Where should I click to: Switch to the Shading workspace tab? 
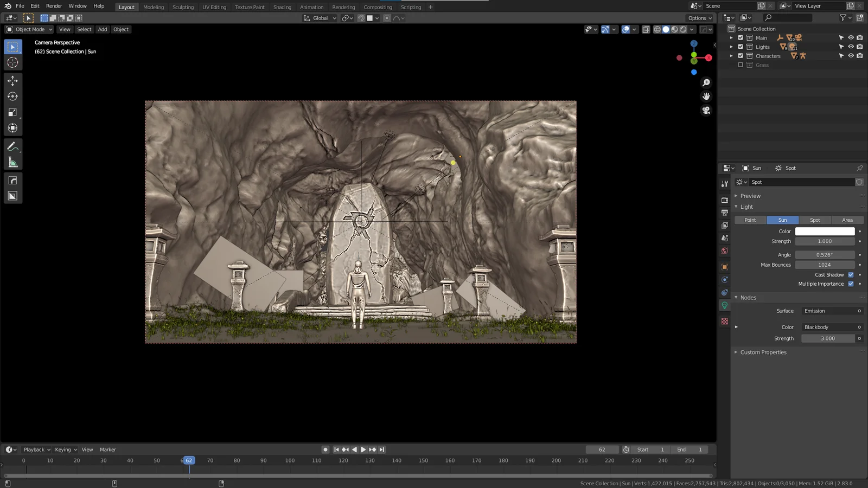[x=282, y=7]
